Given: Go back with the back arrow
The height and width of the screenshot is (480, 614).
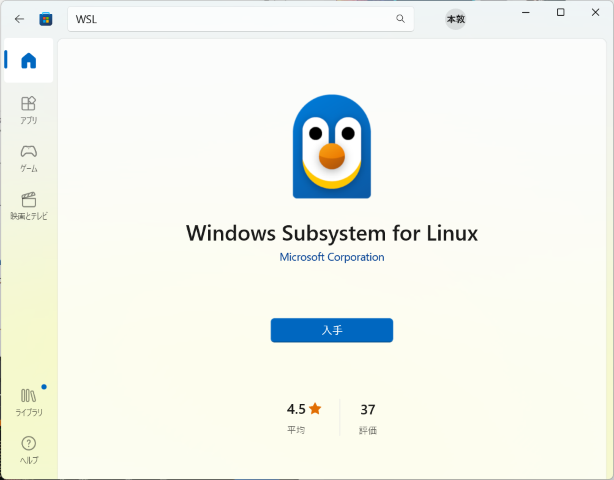Looking at the screenshot, I should click(19, 19).
